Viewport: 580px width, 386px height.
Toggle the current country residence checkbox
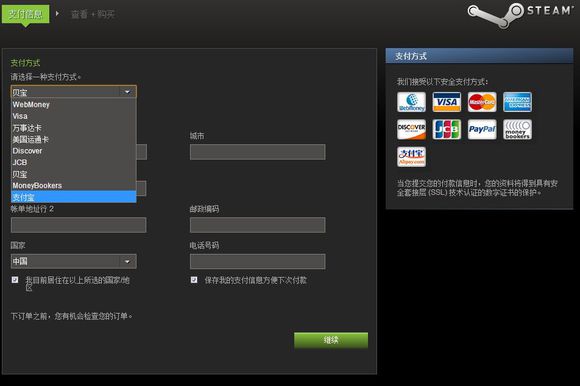click(15, 280)
